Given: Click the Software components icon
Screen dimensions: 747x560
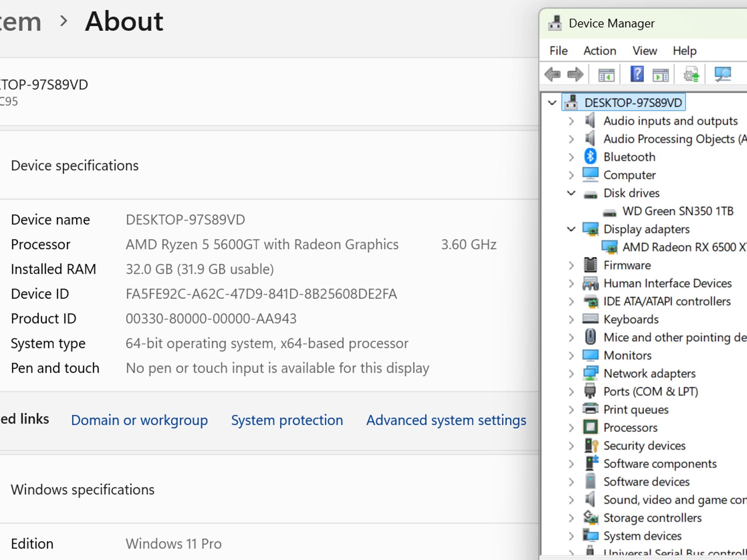Looking at the screenshot, I should pos(591,463).
